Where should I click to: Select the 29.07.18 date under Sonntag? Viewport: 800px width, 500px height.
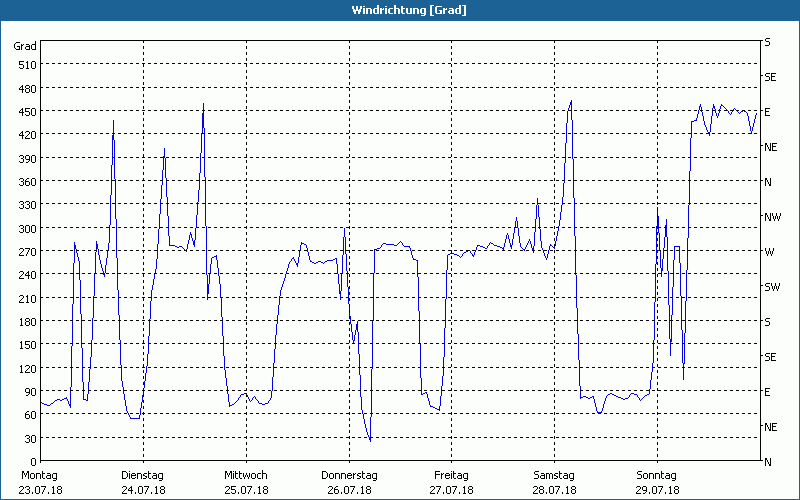tap(656, 490)
